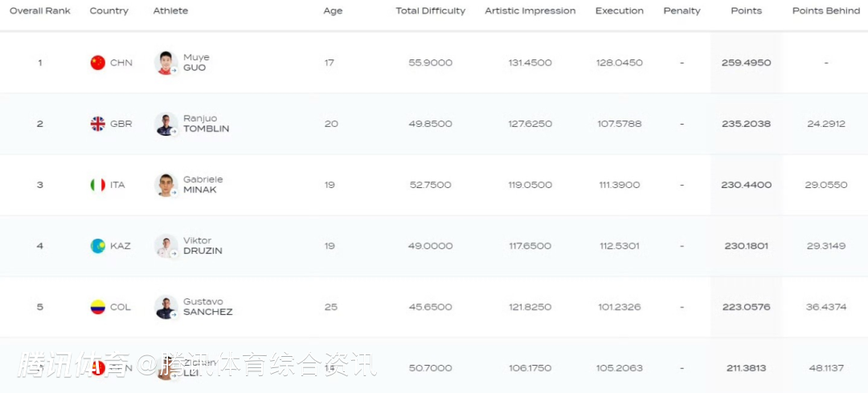Image resolution: width=868 pixels, height=393 pixels.
Task: Click the Great Britain flag icon
Action: 98,124
